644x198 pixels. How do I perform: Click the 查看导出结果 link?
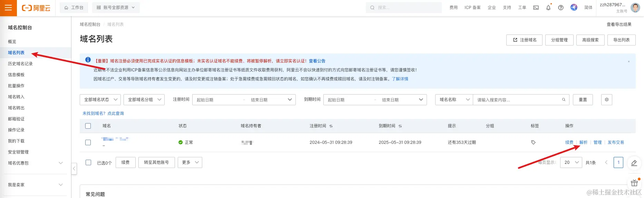pos(619,24)
